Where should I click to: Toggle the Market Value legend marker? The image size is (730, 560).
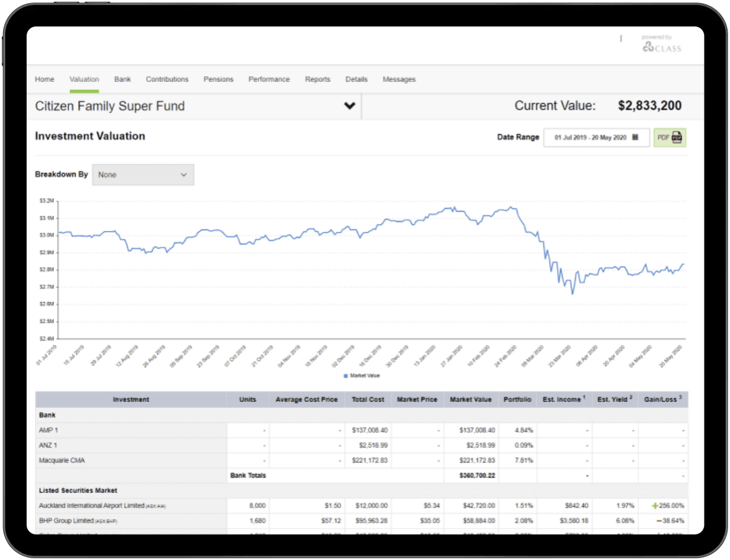(346, 376)
